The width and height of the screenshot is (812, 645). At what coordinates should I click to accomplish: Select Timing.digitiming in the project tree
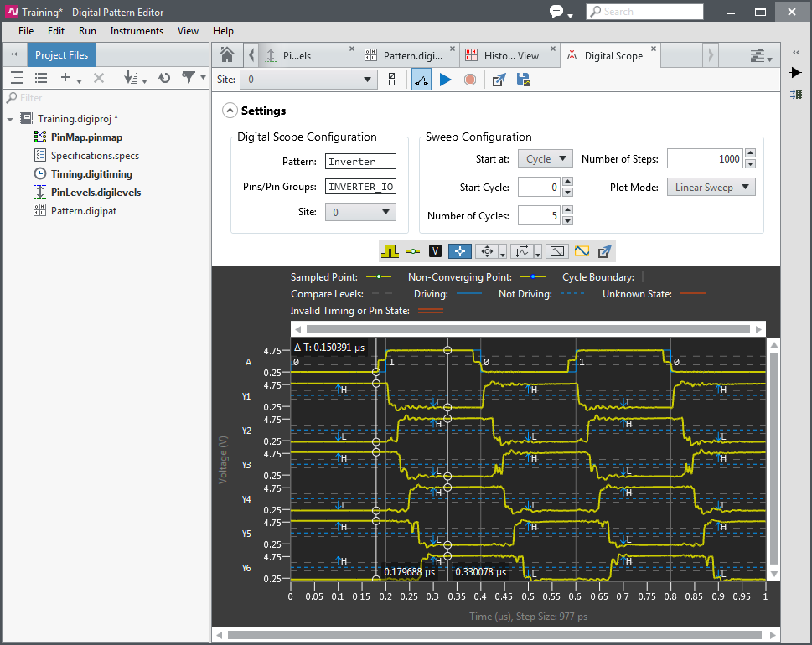click(91, 174)
